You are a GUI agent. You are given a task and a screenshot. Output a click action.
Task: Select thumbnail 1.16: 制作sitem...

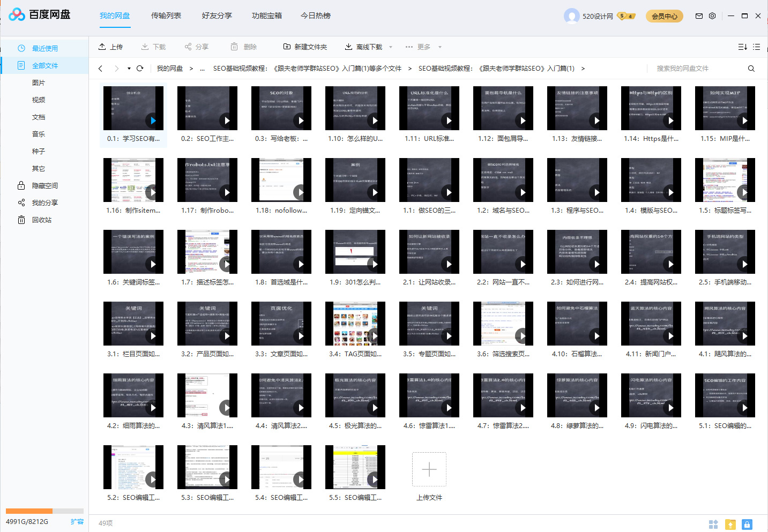click(133, 180)
